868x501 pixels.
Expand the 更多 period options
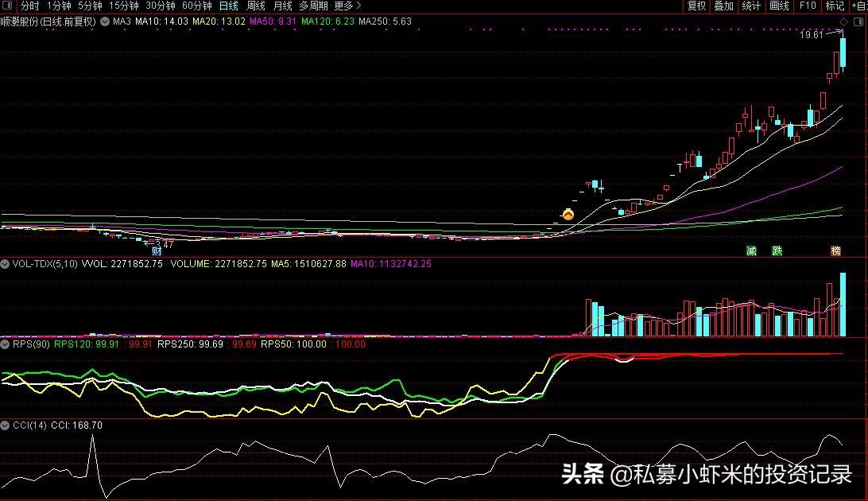pos(347,6)
